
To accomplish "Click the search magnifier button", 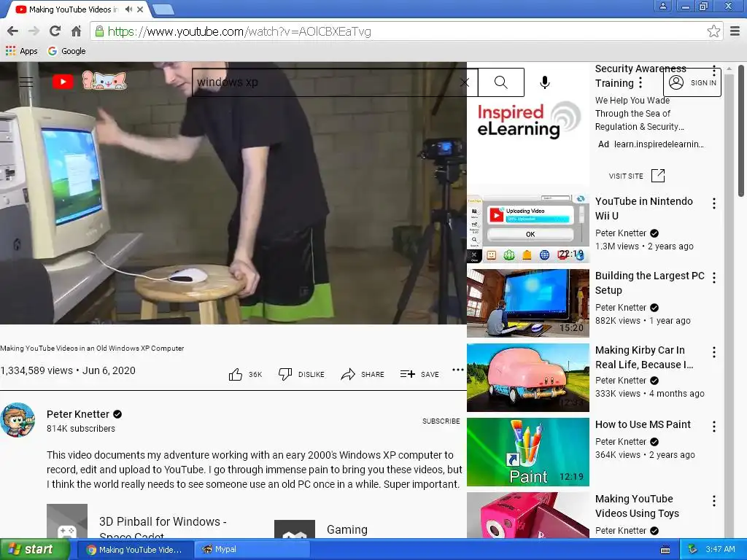I will click(501, 82).
